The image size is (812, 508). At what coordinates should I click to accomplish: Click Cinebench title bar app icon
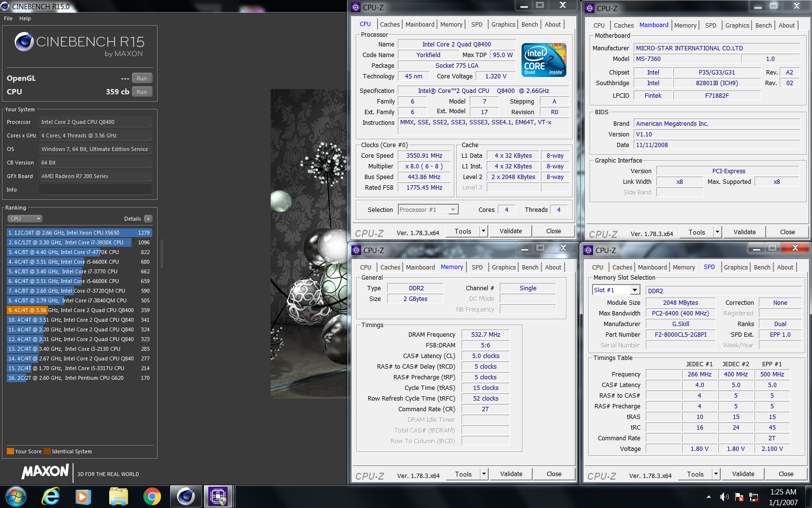point(5,6)
